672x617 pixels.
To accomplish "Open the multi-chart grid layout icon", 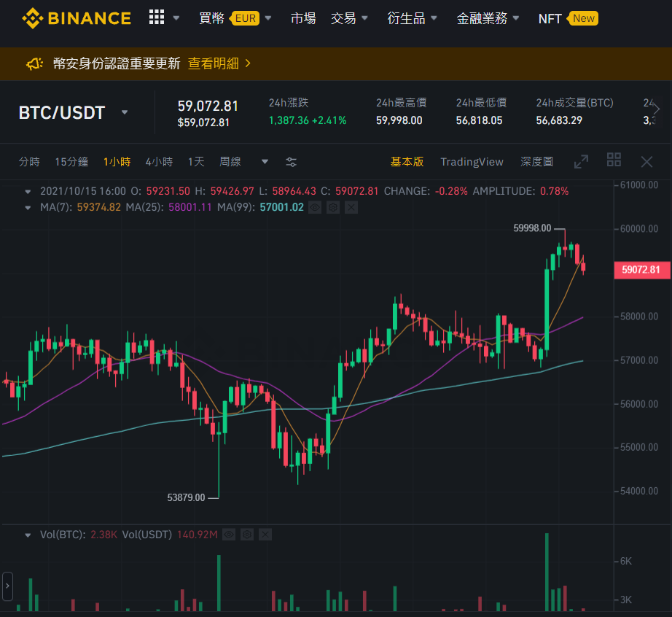I will coord(614,160).
